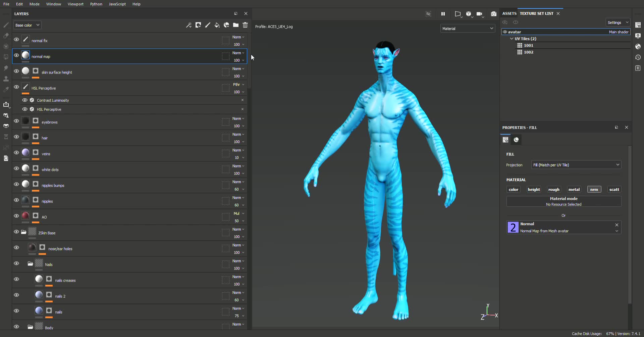Add an effect with the palette icon in Layers toolbar
The height and width of the screenshot is (337, 644).
tap(226, 25)
